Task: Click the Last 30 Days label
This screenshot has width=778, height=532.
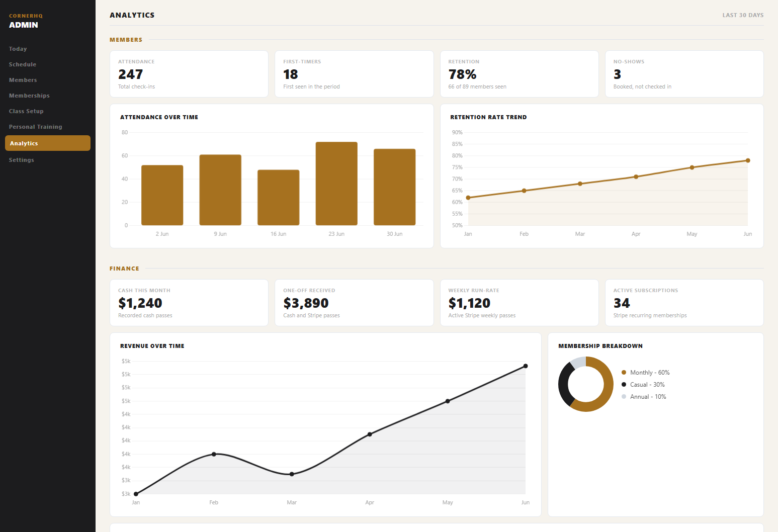Action: pyautogui.click(x=743, y=15)
